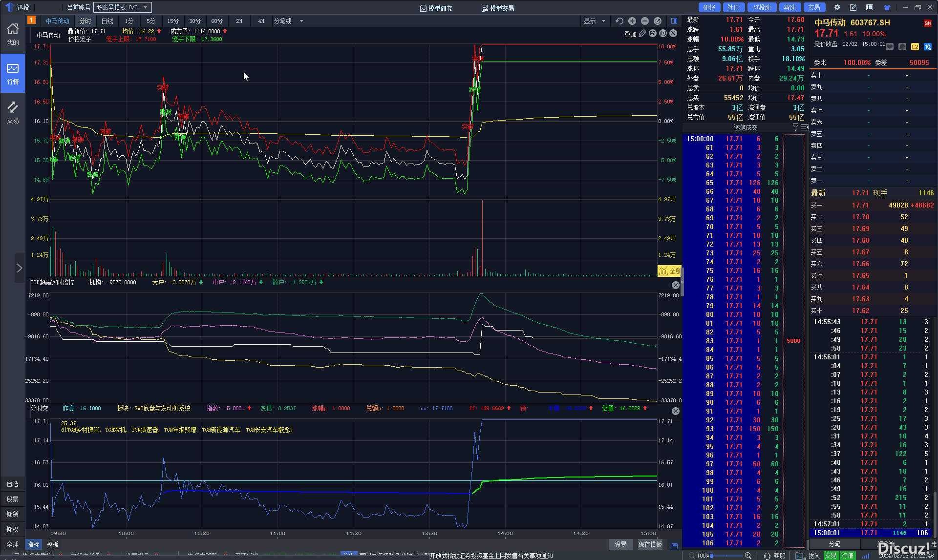Screen dimensions: 938x560
Task: Click the 保存模板 button
Action: [x=650, y=544]
